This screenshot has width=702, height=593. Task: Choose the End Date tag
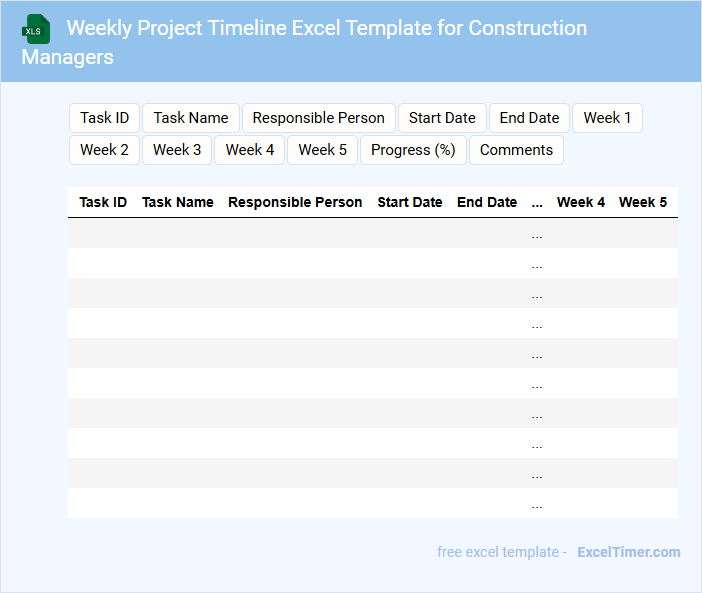point(529,118)
